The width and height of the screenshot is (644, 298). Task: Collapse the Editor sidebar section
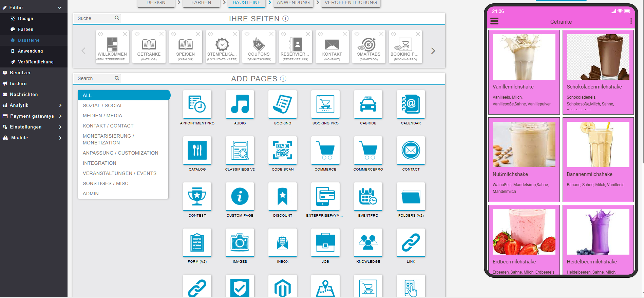click(60, 7)
